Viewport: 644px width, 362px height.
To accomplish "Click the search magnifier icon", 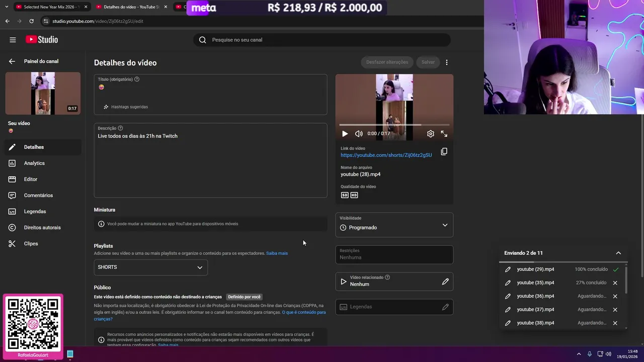I will [x=202, y=40].
